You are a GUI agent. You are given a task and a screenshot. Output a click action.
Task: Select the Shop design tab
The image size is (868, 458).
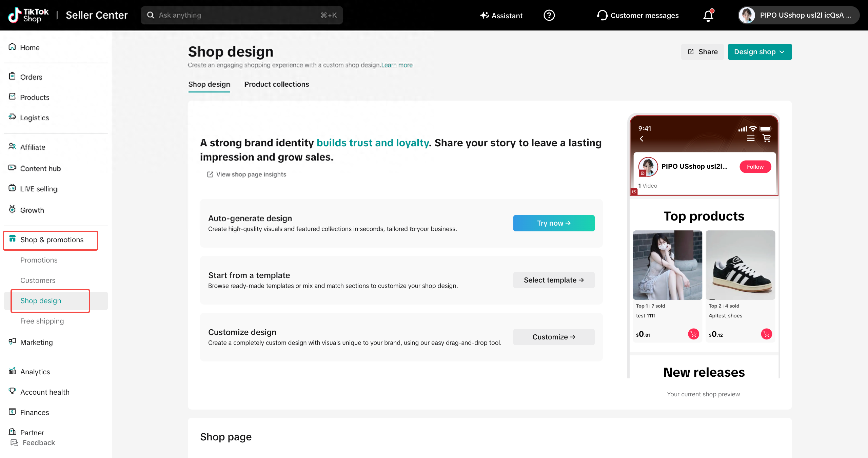point(209,84)
